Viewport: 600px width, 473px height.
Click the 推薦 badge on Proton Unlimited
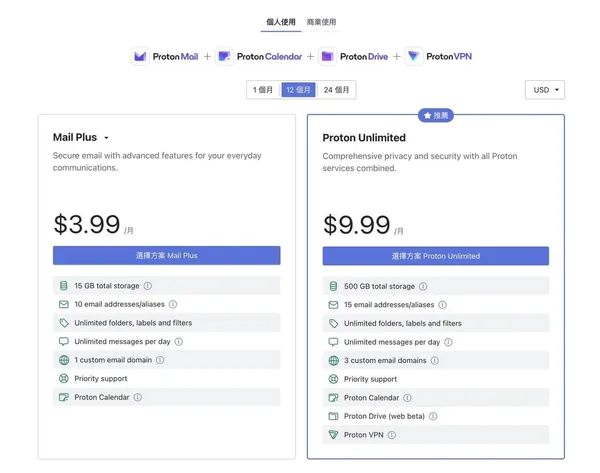[x=435, y=116]
